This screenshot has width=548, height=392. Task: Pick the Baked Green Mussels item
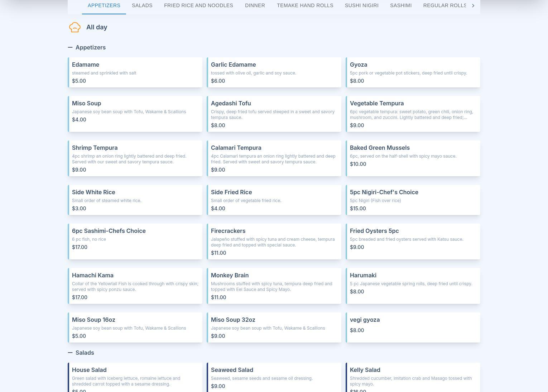pos(413,158)
